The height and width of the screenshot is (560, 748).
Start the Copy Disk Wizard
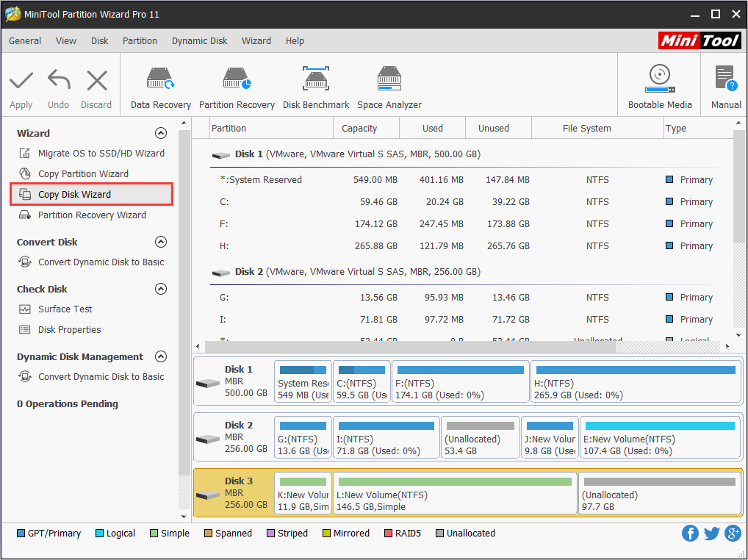74,195
